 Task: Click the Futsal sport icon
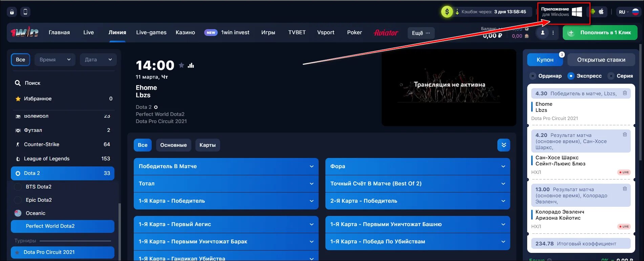click(x=18, y=130)
